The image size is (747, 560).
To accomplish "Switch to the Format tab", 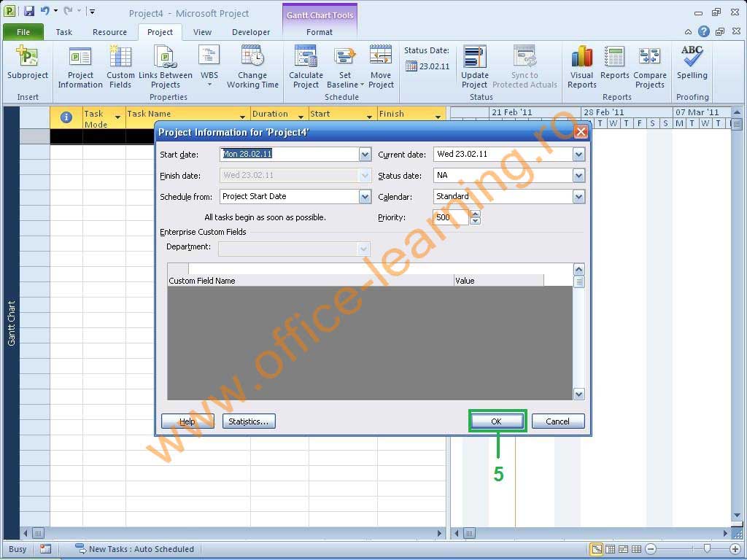I will click(x=320, y=32).
